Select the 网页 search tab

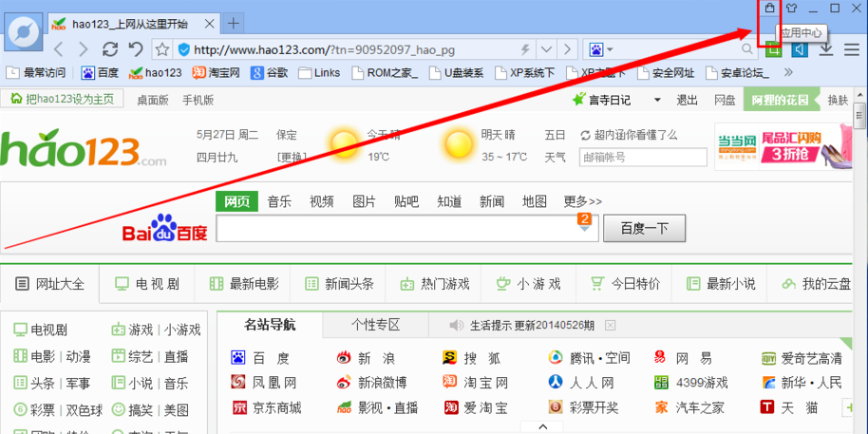tap(236, 201)
